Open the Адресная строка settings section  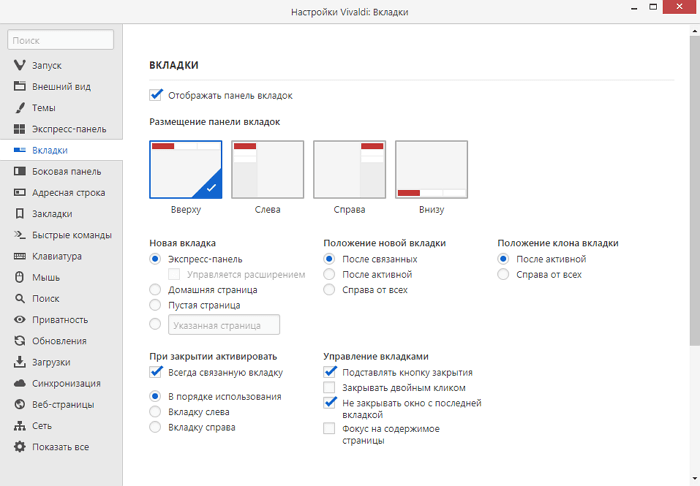pos(68,193)
